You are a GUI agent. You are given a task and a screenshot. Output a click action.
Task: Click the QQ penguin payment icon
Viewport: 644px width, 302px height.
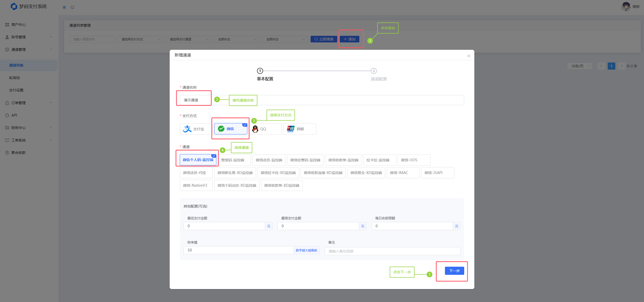[x=255, y=129]
